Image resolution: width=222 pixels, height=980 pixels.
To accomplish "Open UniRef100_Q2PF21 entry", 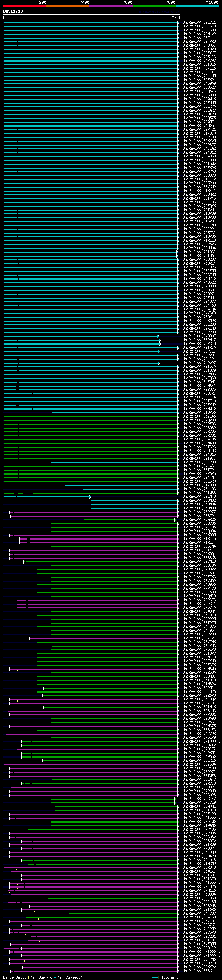I will point(199,129).
